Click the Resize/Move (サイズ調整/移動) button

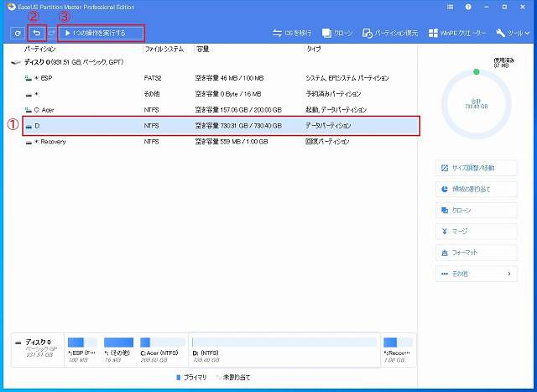477,168
